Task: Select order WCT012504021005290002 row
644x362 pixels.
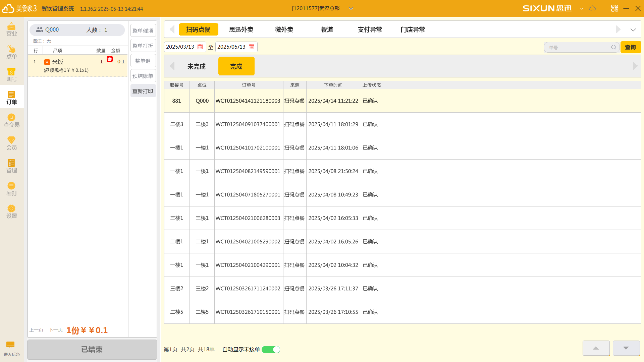Action: (x=402, y=242)
